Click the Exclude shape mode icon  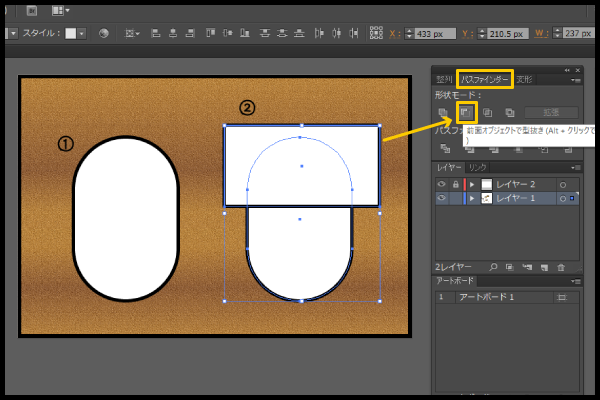tap(509, 112)
